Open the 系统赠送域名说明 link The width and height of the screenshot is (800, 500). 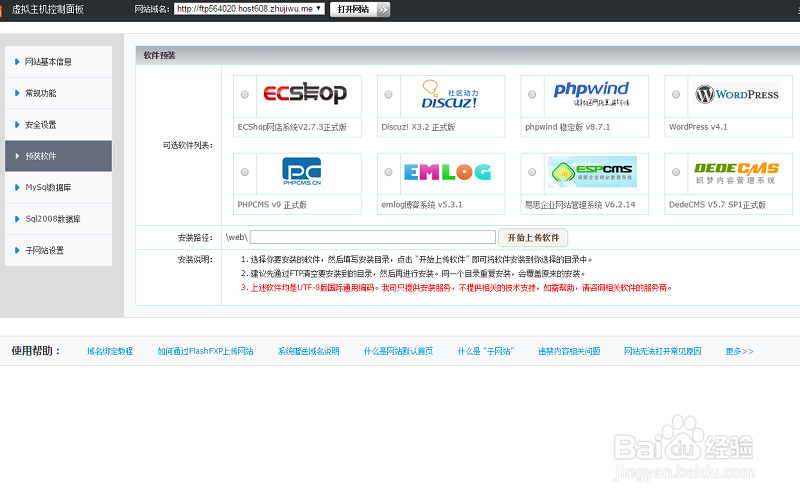(308, 351)
